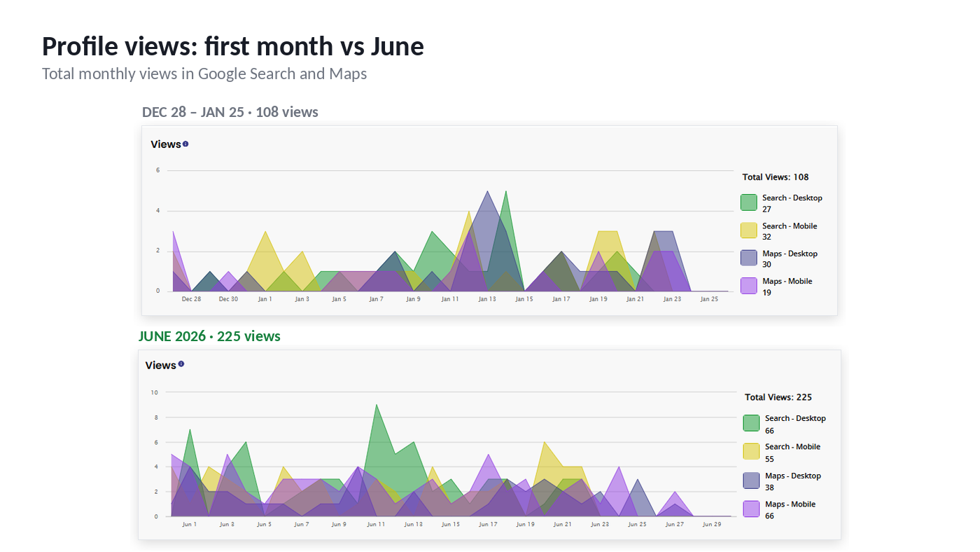
Task: Click the 'Jun 21' axis label
Action: tap(563, 524)
